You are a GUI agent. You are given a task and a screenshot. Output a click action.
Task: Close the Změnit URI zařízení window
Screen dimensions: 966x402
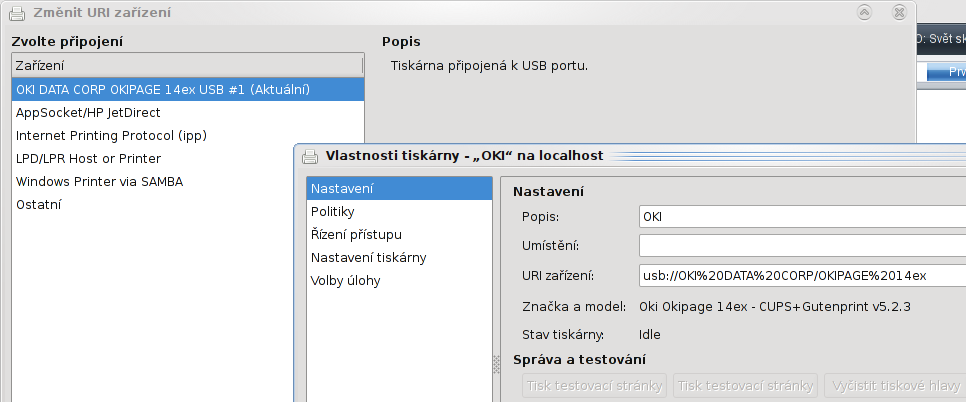(899, 12)
